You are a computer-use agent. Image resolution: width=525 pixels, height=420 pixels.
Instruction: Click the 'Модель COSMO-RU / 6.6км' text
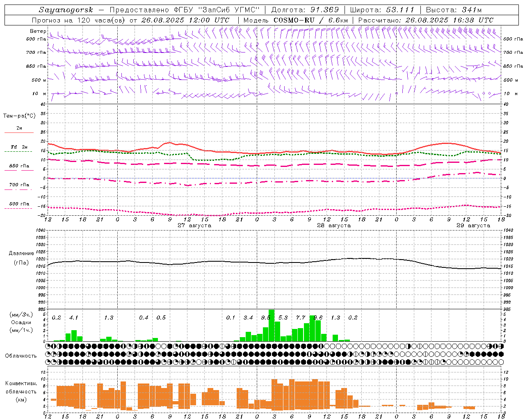296,20
